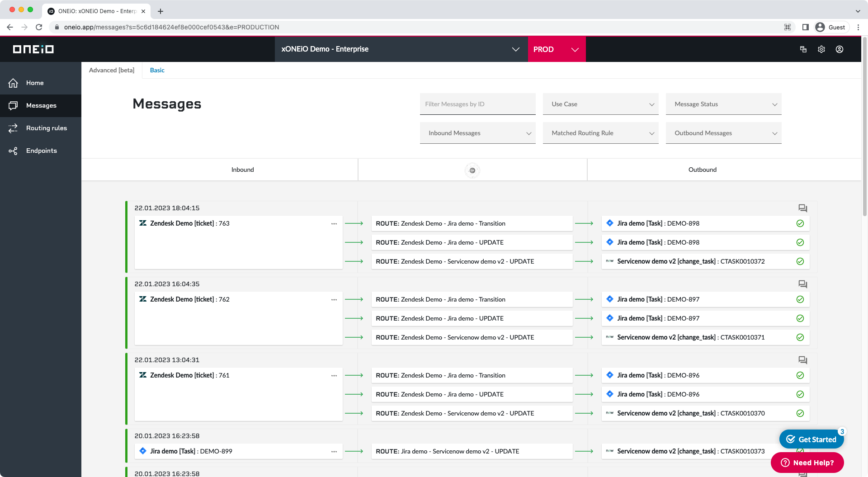Open the user account icon top right
The height and width of the screenshot is (477, 868).
pyautogui.click(x=840, y=49)
